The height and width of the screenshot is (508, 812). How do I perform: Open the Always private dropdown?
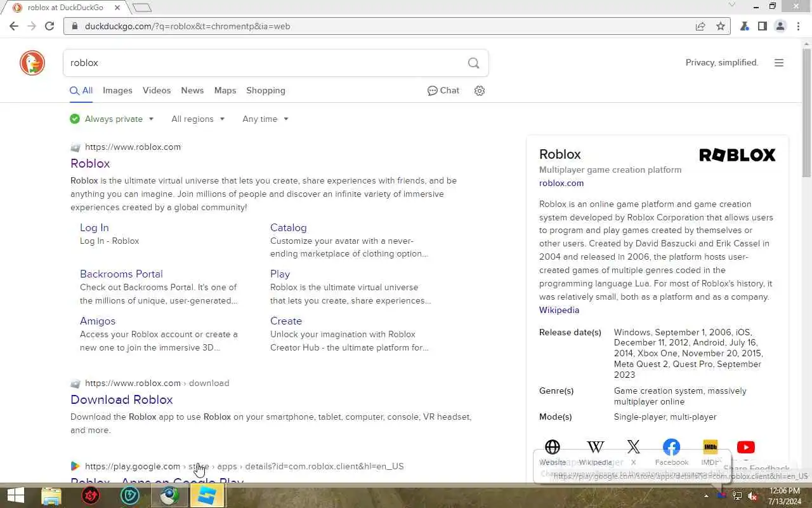(x=112, y=119)
